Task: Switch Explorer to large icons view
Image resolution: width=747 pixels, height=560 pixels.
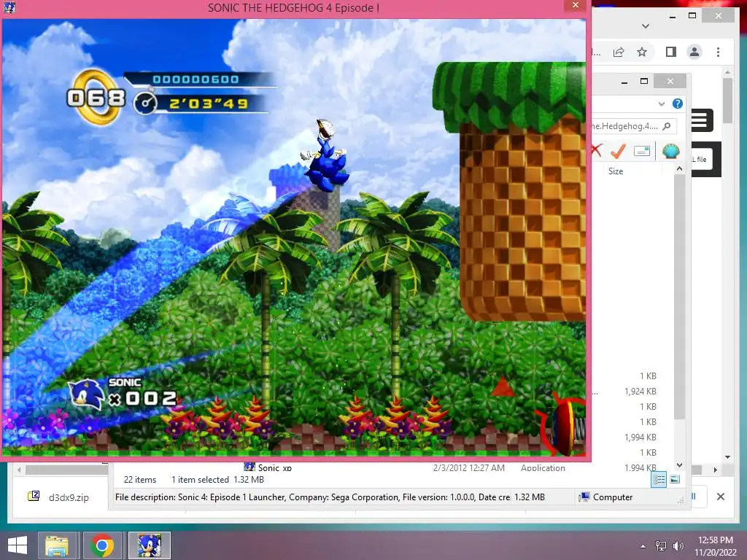Action: (x=675, y=480)
